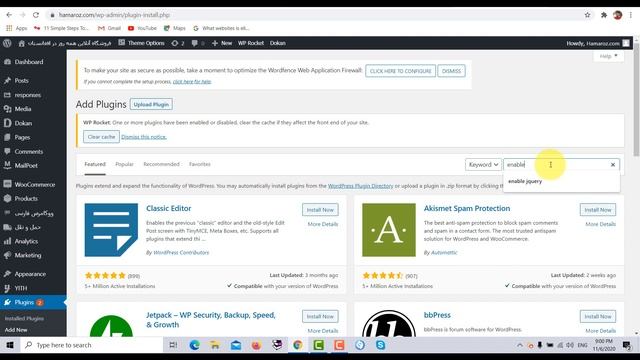Expand the Help tab

coord(609,56)
